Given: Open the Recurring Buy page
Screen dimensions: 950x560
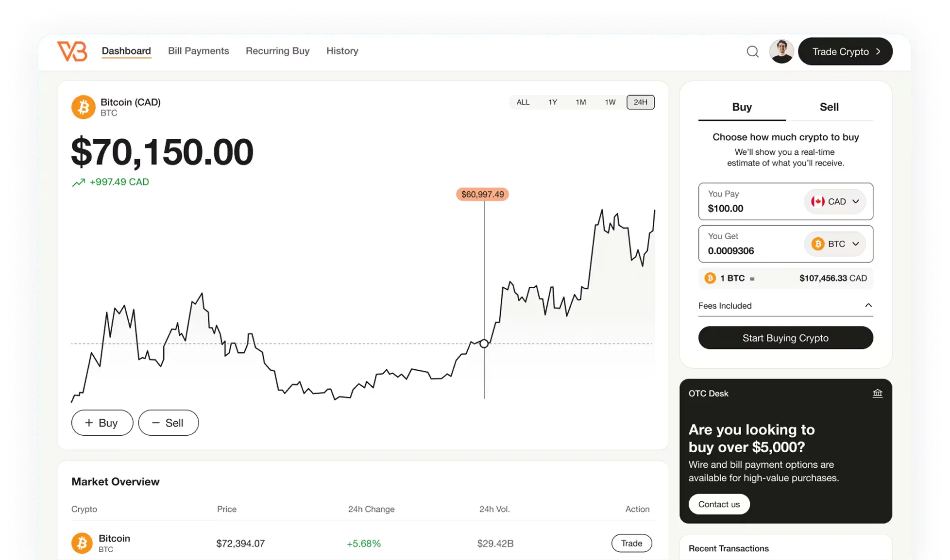Looking at the screenshot, I should [277, 51].
